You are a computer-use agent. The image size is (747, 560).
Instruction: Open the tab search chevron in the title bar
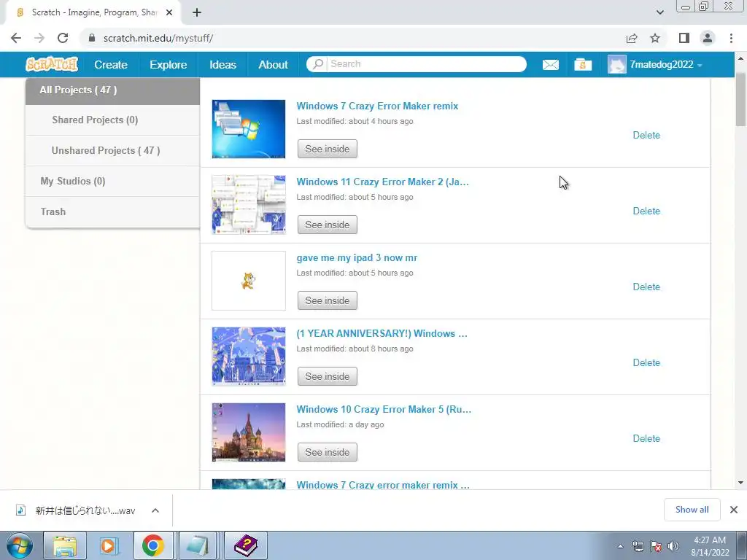click(x=659, y=12)
